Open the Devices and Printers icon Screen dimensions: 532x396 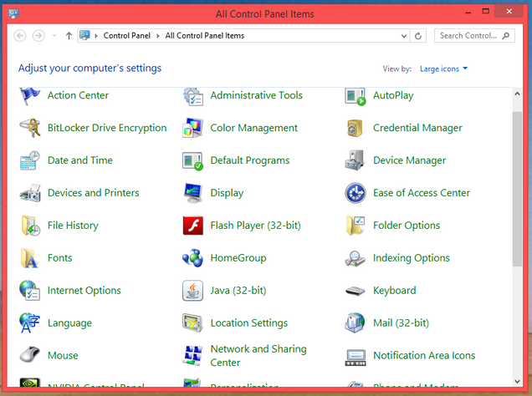(x=30, y=193)
